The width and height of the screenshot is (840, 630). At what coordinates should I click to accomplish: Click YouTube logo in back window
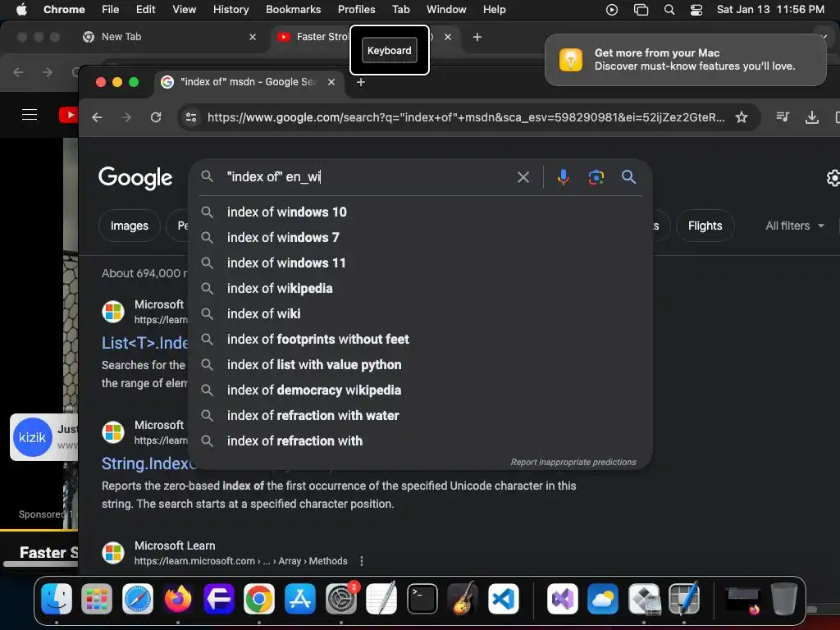pos(68,115)
